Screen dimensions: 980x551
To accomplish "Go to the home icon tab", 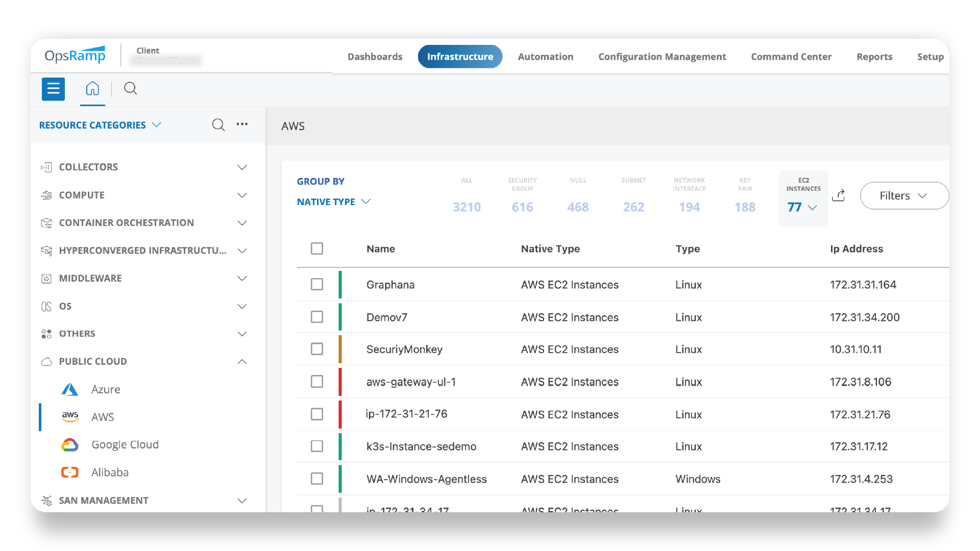I will point(92,89).
